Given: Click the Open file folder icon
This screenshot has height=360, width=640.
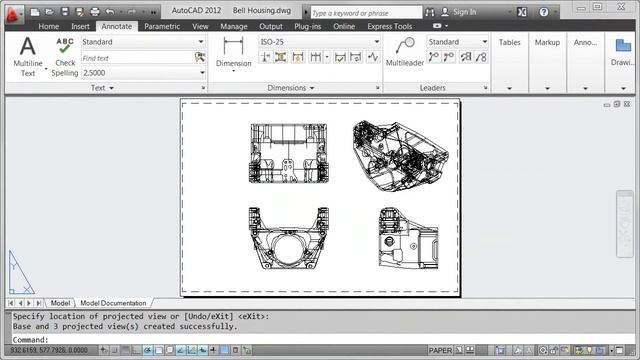Looking at the screenshot, I should coord(50,12).
